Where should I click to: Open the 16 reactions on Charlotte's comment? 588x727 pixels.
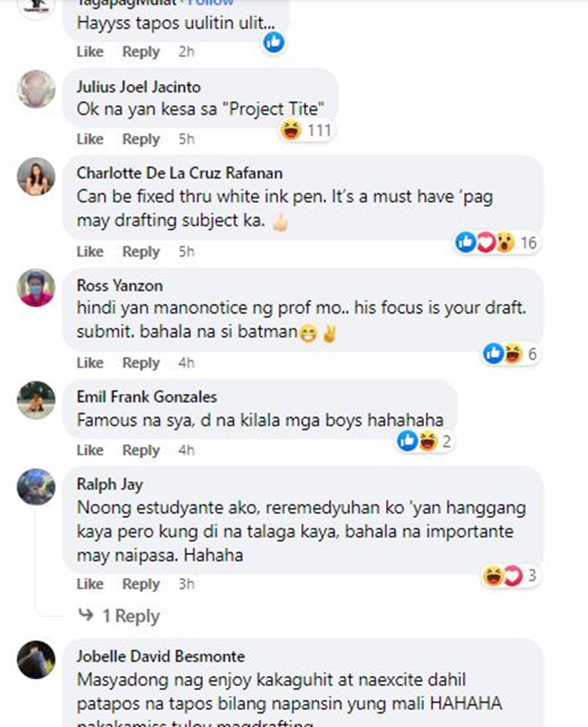(x=497, y=242)
